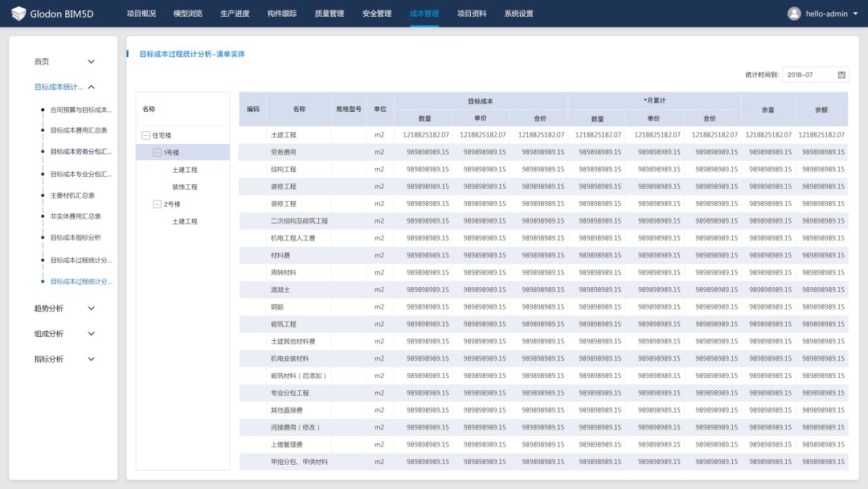The height and width of the screenshot is (489, 868).
Task: Open the hello-admin account dropdown arrow
Action: pos(855,14)
